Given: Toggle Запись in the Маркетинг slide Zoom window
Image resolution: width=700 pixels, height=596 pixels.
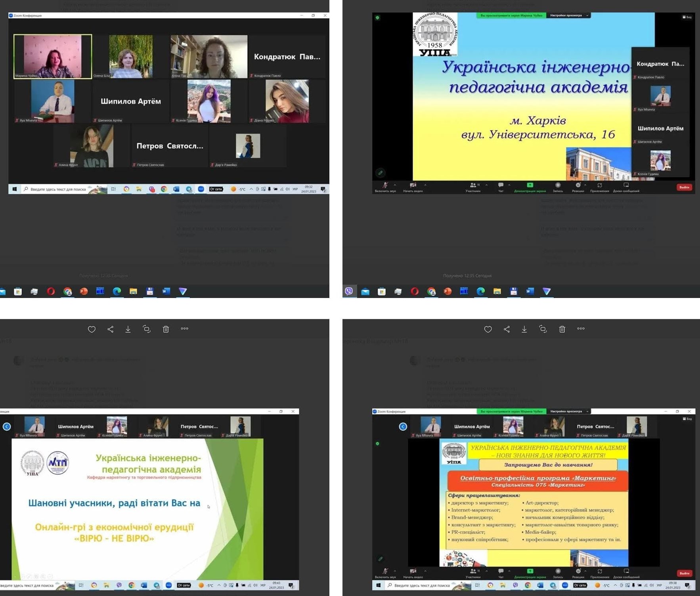Looking at the screenshot, I should point(558,573).
